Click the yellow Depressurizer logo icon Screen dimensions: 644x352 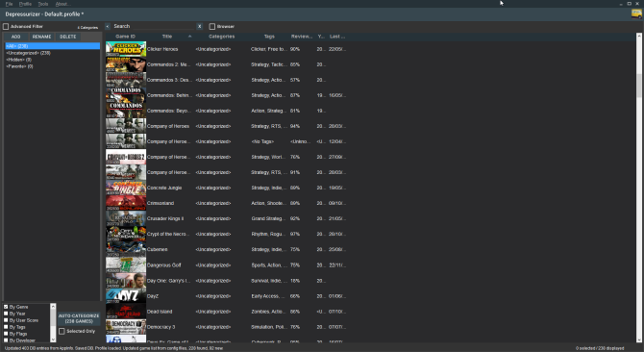click(x=636, y=13)
